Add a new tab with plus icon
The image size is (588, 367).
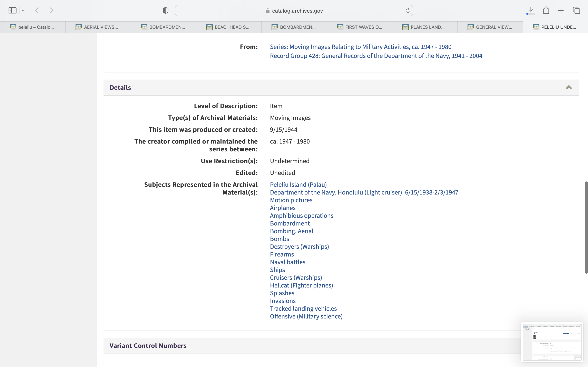pyautogui.click(x=561, y=10)
